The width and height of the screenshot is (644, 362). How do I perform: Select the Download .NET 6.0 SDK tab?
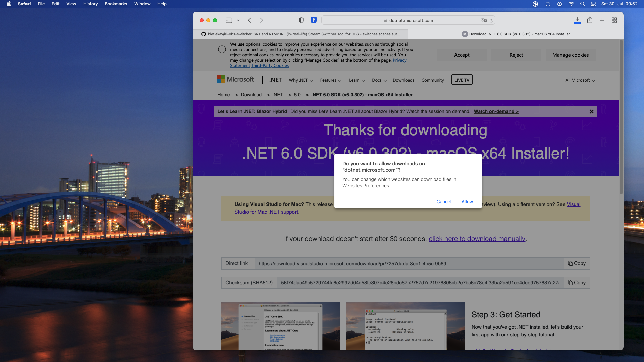coord(516,34)
